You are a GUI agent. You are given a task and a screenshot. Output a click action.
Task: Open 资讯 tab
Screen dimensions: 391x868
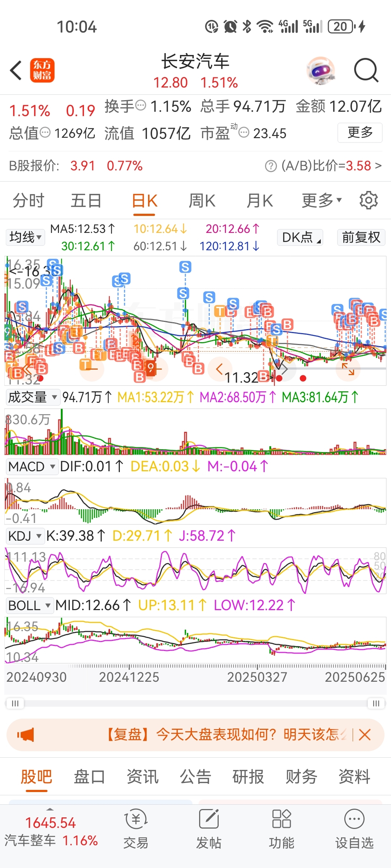[143, 777]
